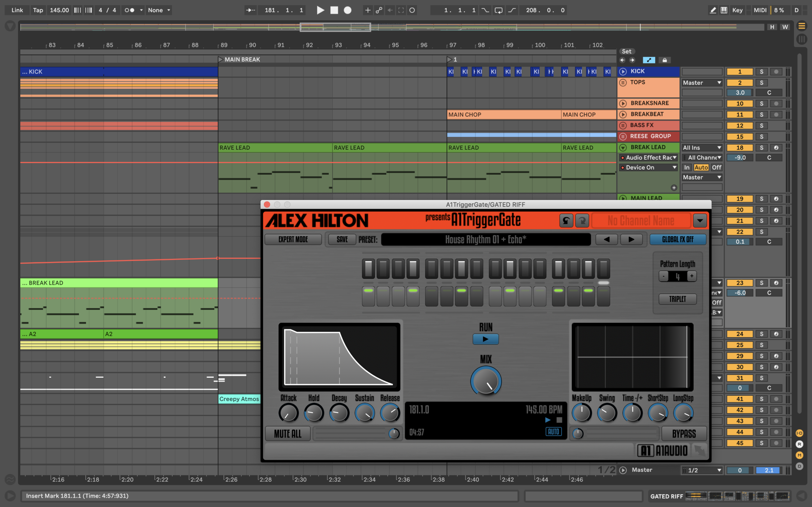Solo the KICK track
Screen dimensions: 812x507
pyautogui.click(x=761, y=72)
